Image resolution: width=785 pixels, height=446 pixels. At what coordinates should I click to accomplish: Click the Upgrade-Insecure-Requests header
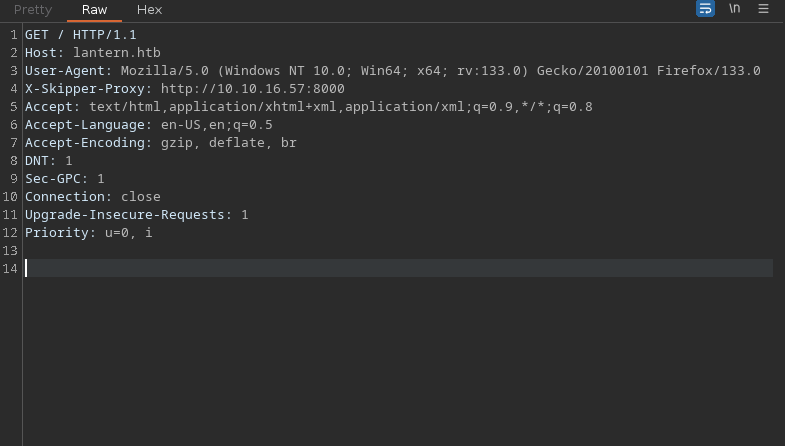(137, 215)
